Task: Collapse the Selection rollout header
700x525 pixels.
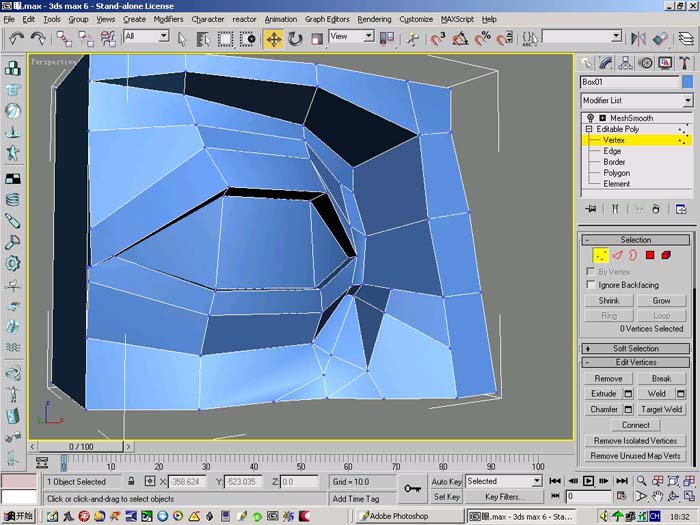Action: tap(635, 240)
